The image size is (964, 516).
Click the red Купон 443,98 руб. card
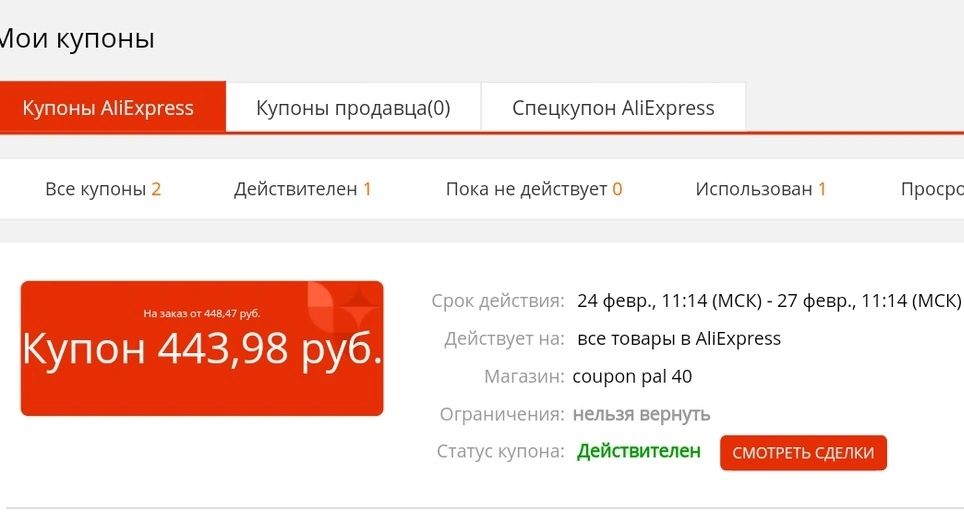(x=202, y=348)
